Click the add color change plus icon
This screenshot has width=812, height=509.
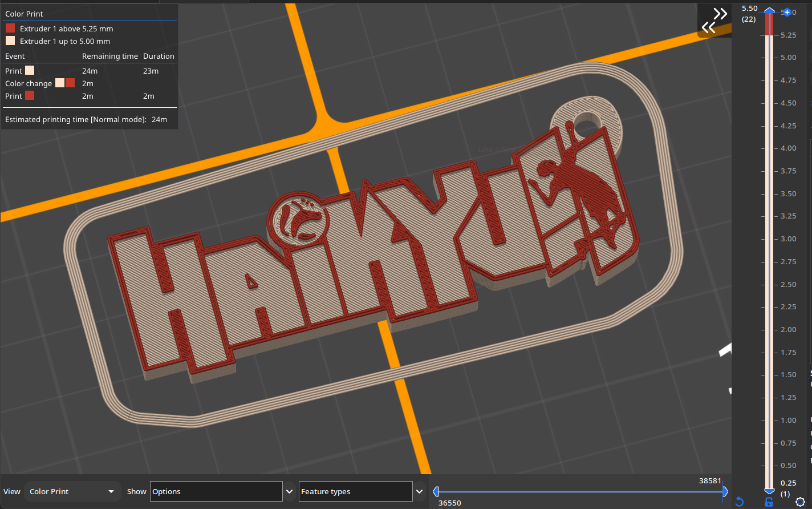point(787,12)
